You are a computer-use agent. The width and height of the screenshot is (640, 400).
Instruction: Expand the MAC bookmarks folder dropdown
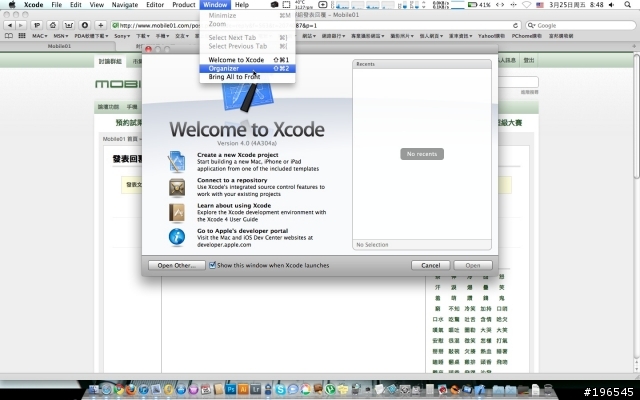pos(40,36)
